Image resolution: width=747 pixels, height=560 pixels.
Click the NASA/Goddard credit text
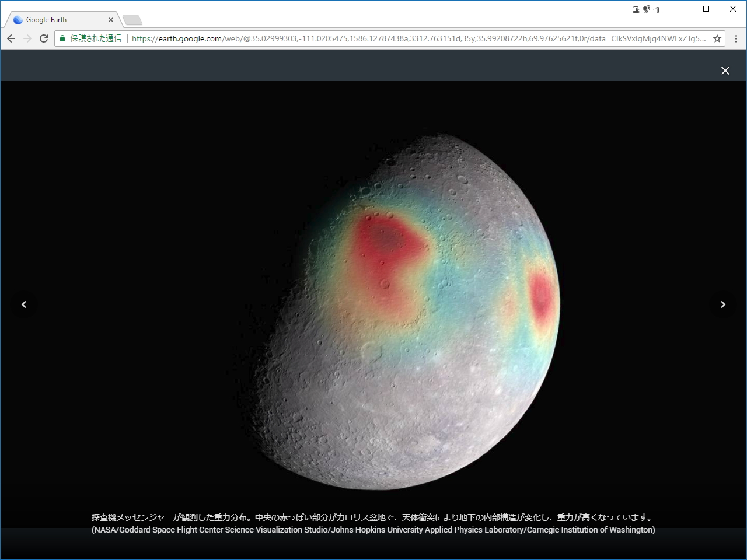point(373,530)
